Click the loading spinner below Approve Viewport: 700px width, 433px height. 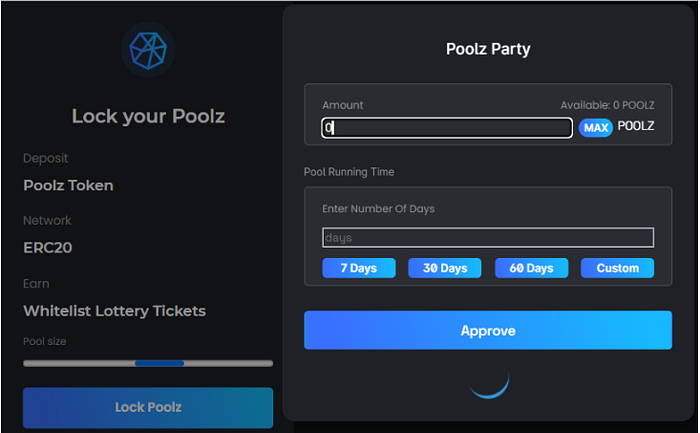tap(489, 382)
